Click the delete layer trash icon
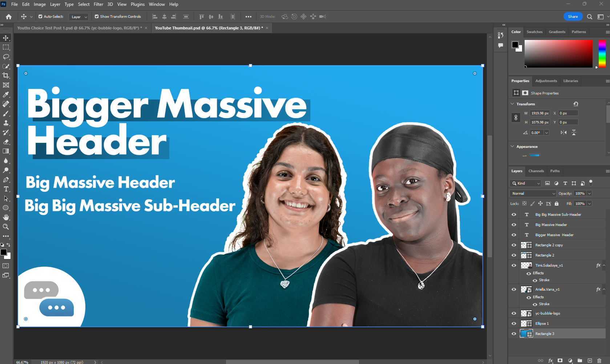This screenshot has height=364, width=610. 599,361
